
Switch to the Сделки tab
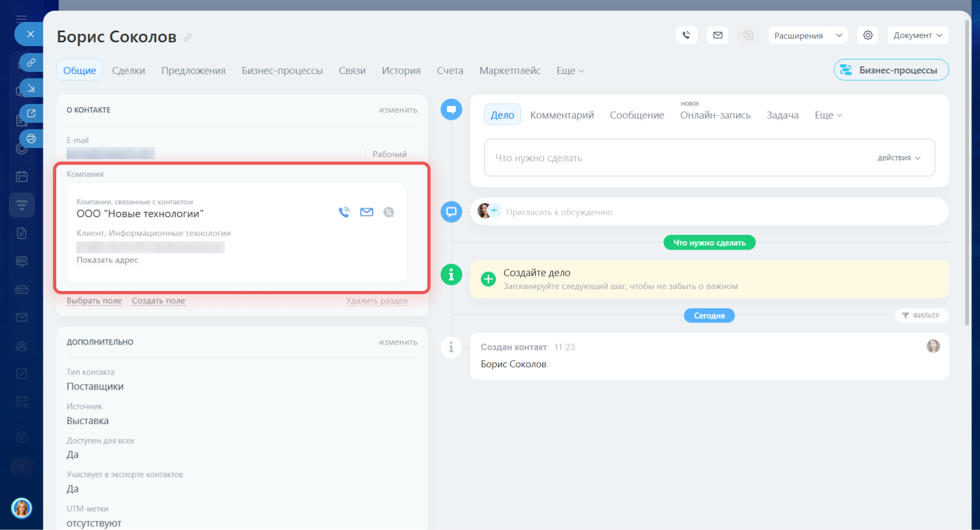[129, 71]
